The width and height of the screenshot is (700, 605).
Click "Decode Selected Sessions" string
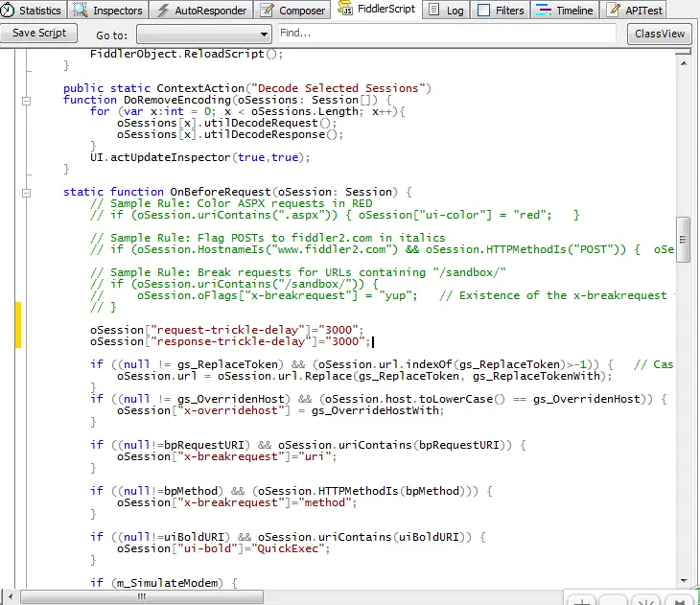point(338,88)
